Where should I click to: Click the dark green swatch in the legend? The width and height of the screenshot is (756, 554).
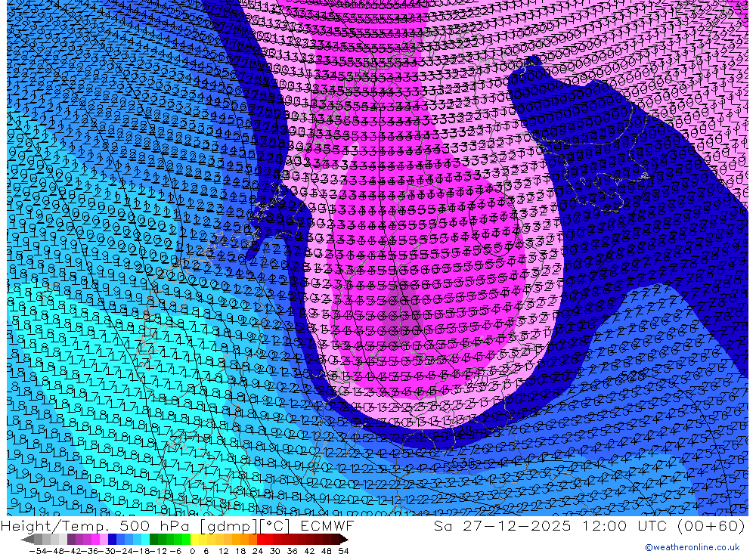point(154,540)
